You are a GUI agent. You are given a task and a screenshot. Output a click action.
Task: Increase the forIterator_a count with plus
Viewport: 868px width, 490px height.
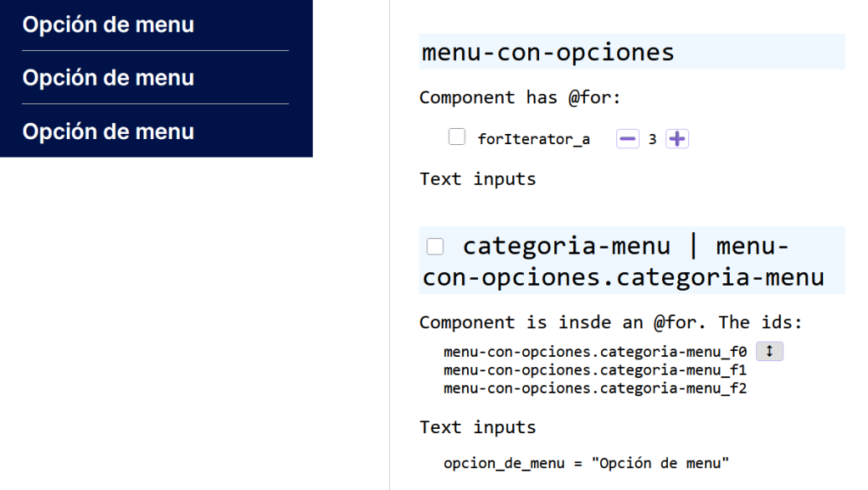click(676, 139)
